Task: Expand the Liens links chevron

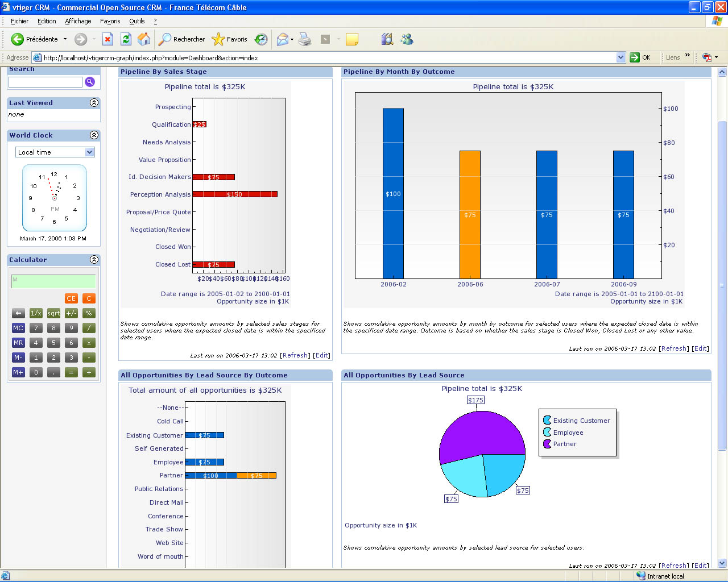Action: click(x=688, y=56)
